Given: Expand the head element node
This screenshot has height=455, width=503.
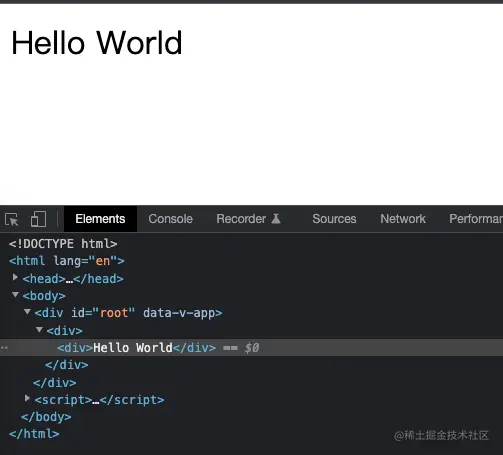Looking at the screenshot, I should click(x=15, y=278).
